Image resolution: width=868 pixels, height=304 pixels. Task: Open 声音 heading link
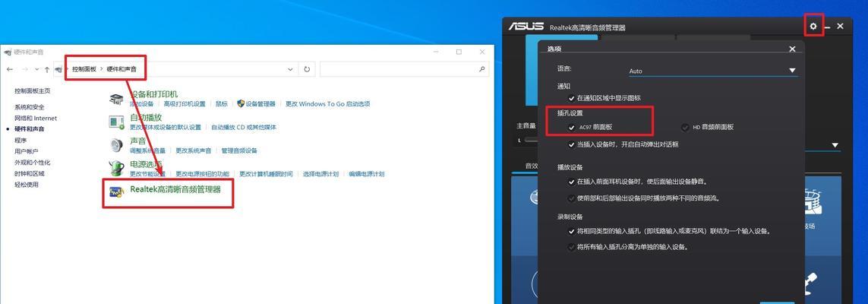[x=138, y=141]
